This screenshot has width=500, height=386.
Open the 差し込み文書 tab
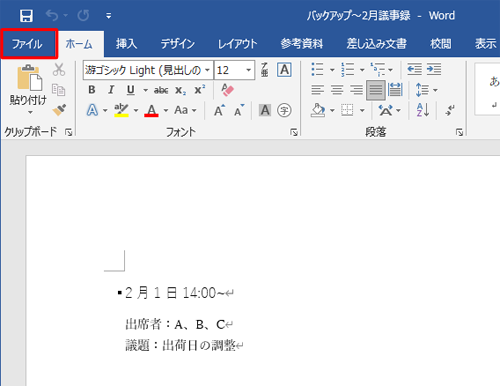click(376, 44)
